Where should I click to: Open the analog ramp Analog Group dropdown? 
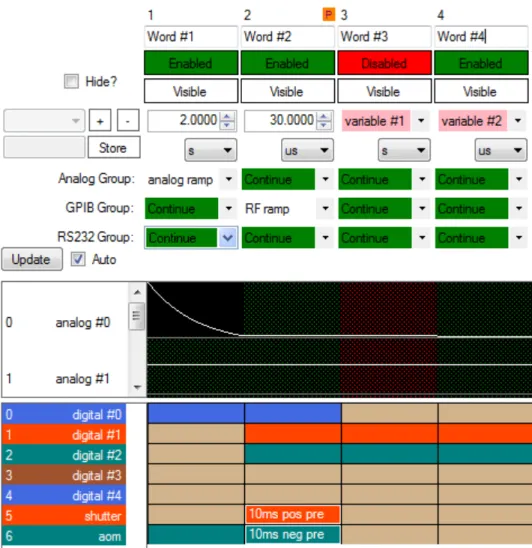click(229, 179)
